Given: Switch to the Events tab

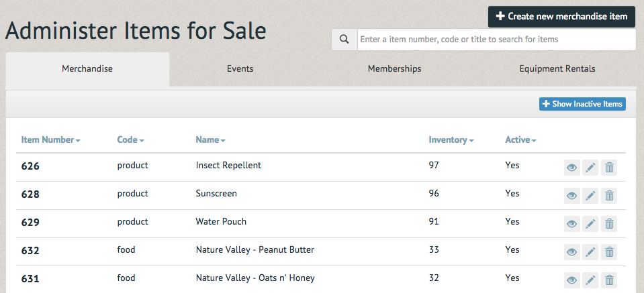Looking at the screenshot, I should click(x=240, y=69).
